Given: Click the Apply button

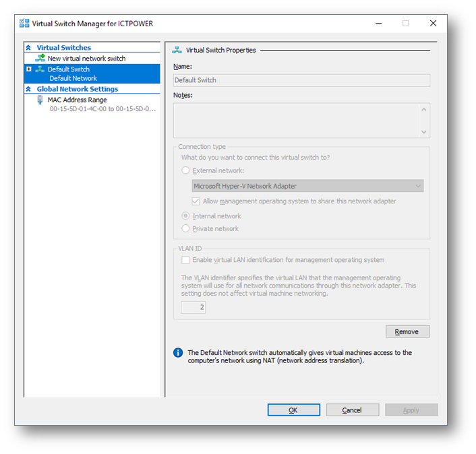Looking at the screenshot, I should click(411, 410).
